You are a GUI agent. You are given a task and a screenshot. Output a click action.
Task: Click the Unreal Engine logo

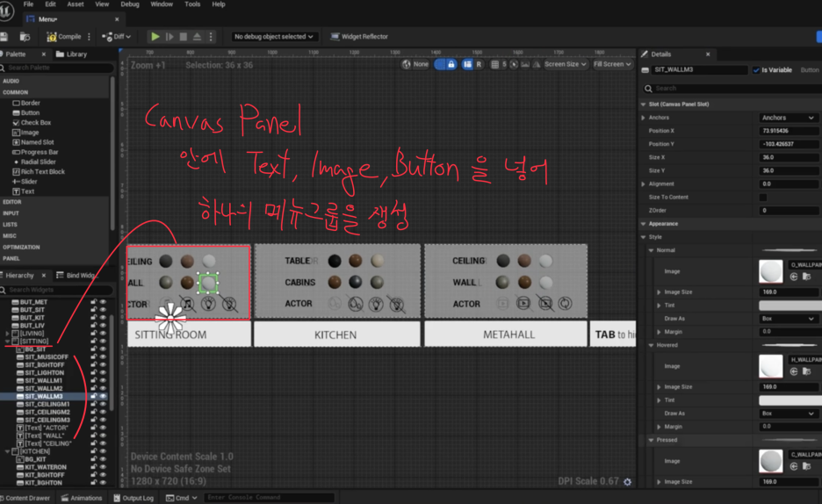tap(6, 11)
